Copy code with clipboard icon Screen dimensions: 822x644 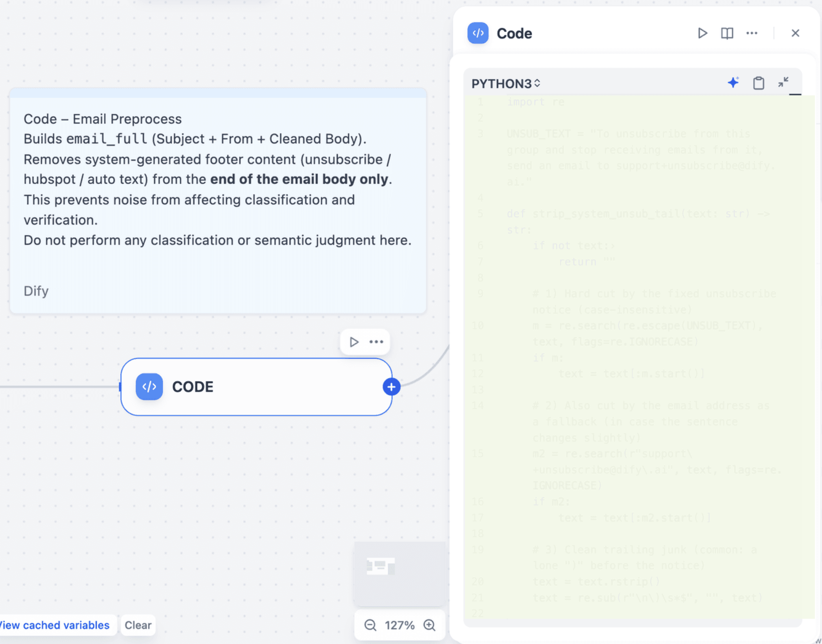[x=758, y=83]
